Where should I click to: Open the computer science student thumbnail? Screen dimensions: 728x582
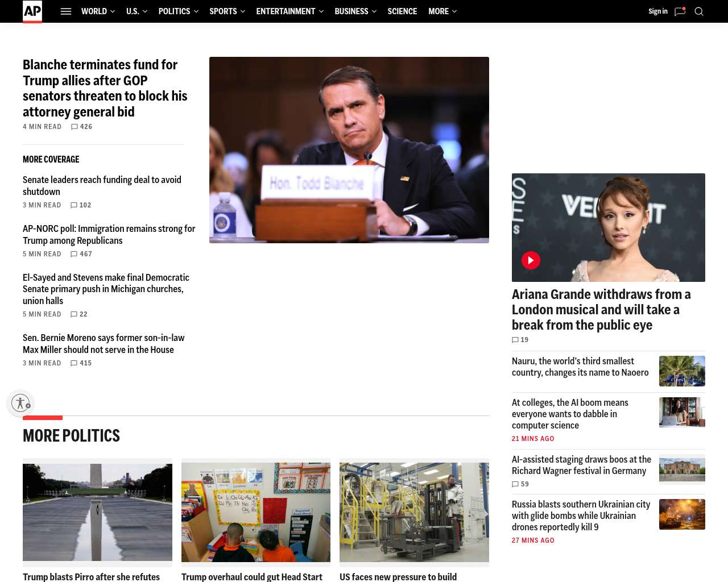pyautogui.click(x=682, y=413)
